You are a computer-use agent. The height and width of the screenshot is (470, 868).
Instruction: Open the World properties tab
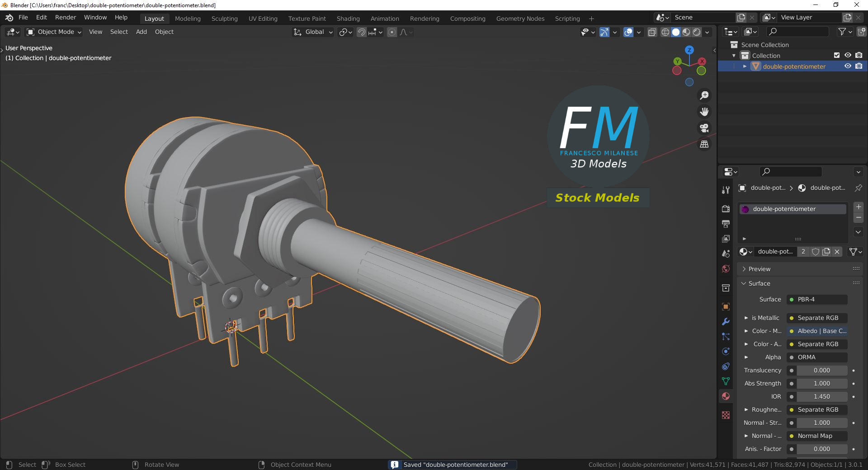726,269
